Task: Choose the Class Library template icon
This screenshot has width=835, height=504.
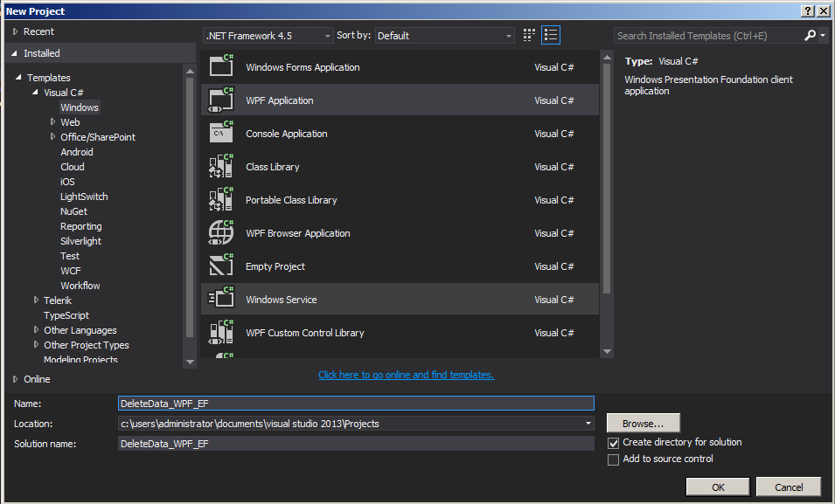Action: (x=221, y=167)
